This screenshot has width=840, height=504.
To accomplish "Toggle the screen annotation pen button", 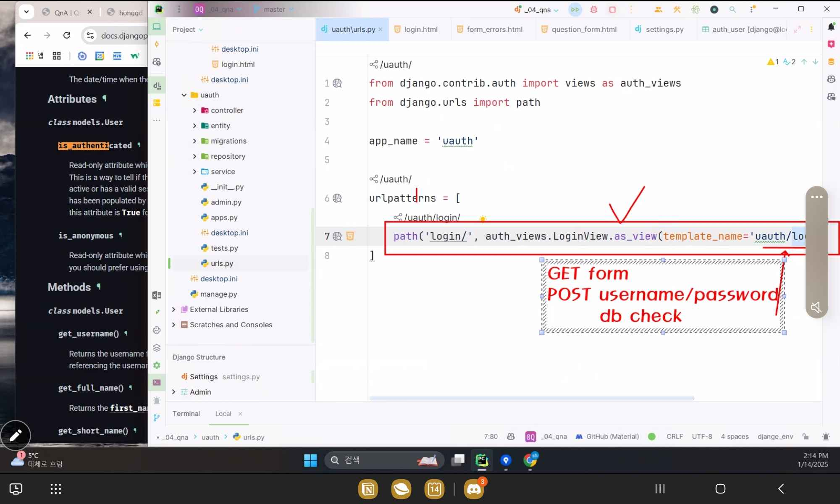I will pyautogui.click(x=16, y=435).
